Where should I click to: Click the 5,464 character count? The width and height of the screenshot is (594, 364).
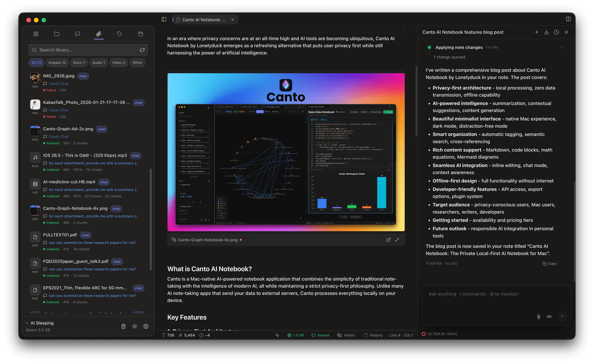[x=187, y=335]
